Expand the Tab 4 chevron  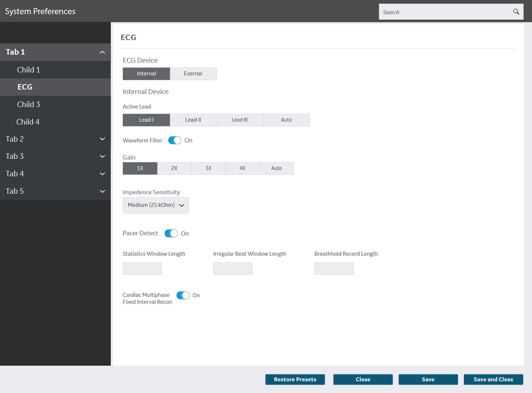(102, 174)
